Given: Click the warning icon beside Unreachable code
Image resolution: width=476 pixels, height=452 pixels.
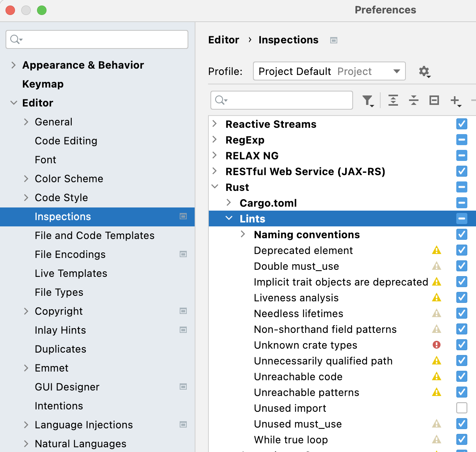Looking at the screenshot, I should coord(437,376).
